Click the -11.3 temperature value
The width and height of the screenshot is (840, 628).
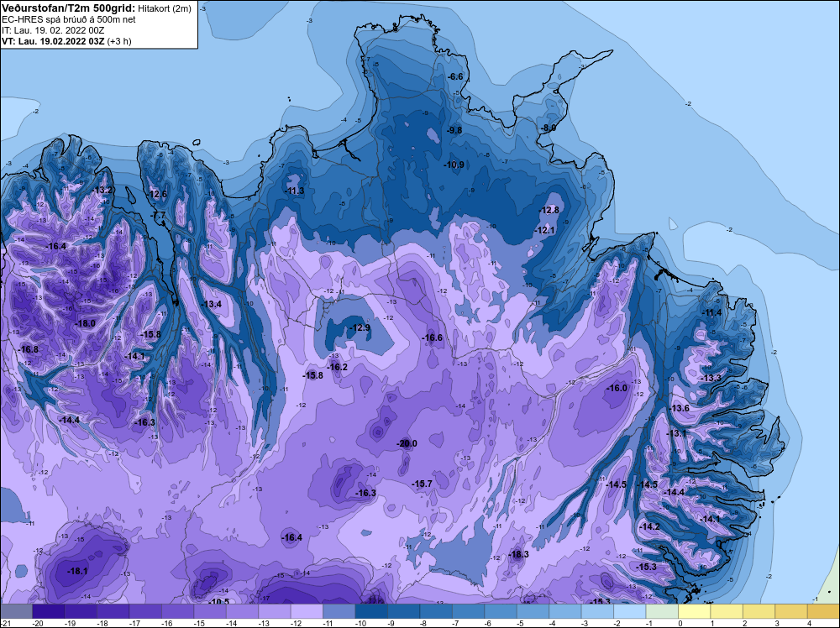pos(294,191)
